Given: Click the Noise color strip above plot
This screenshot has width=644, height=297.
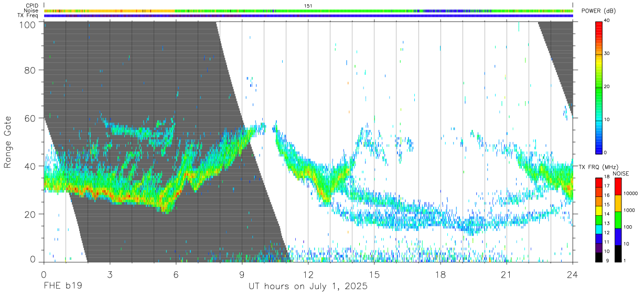Looking at the screenshot, I should (x=308, y=10).
